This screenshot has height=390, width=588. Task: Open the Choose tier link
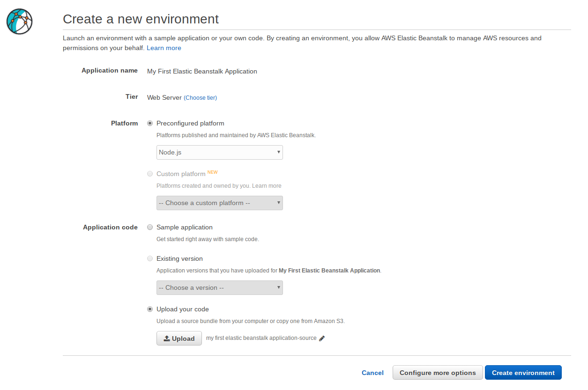coord(201,98)
